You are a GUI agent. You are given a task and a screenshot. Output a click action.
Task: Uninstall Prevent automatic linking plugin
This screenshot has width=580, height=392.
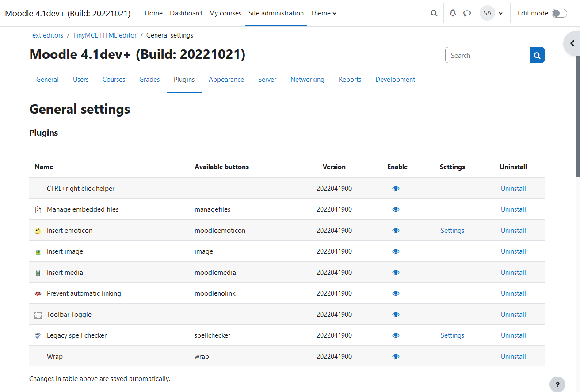coord(513,293)
